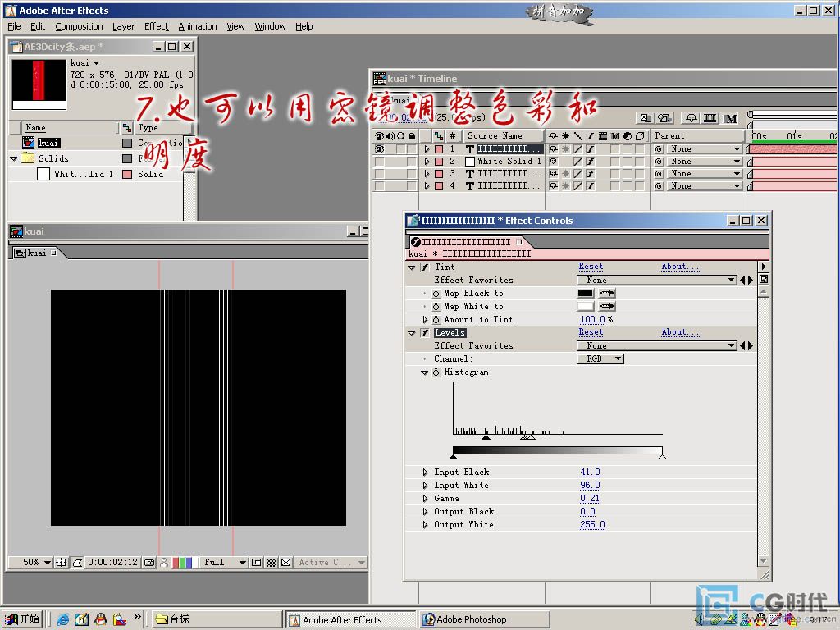Collapse the Tint effect group
The width and height of the screenshot is (840, 630).
tap(412, 267)
